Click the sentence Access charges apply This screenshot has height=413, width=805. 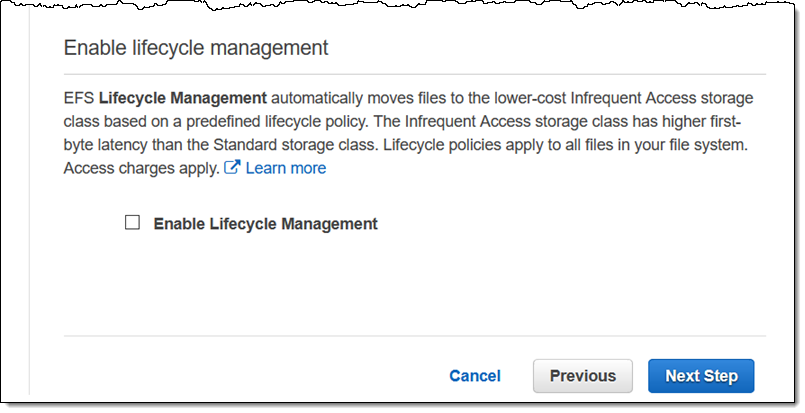(x=142, y=168)
